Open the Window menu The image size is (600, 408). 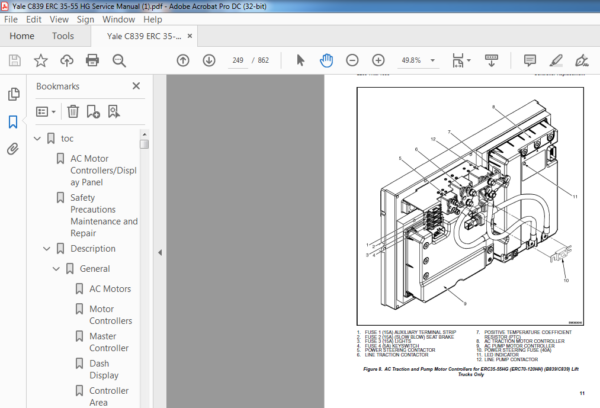[x=119, y=20]
